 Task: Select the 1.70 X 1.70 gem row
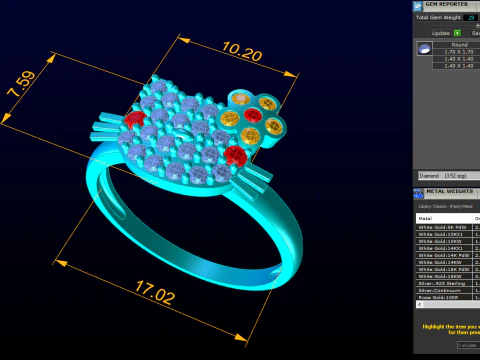[456, 52]
